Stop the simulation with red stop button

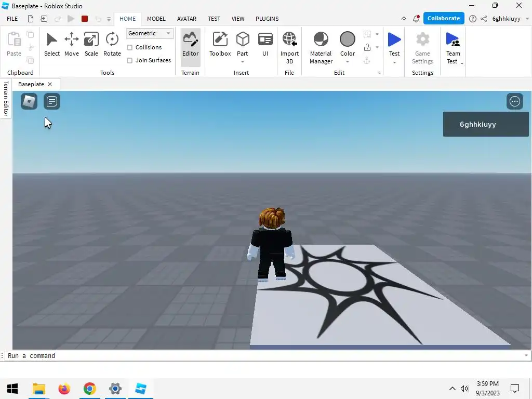(x=85, y=19)
